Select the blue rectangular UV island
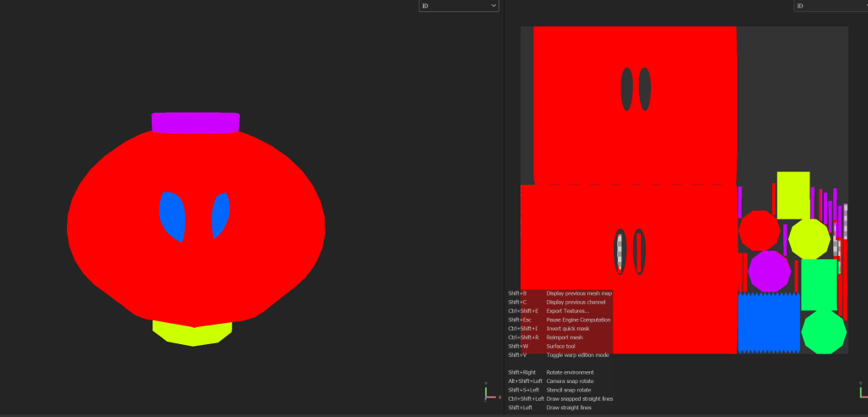This screenshot has width=868, height=417. pyautogui.click(x=769, y=323)
